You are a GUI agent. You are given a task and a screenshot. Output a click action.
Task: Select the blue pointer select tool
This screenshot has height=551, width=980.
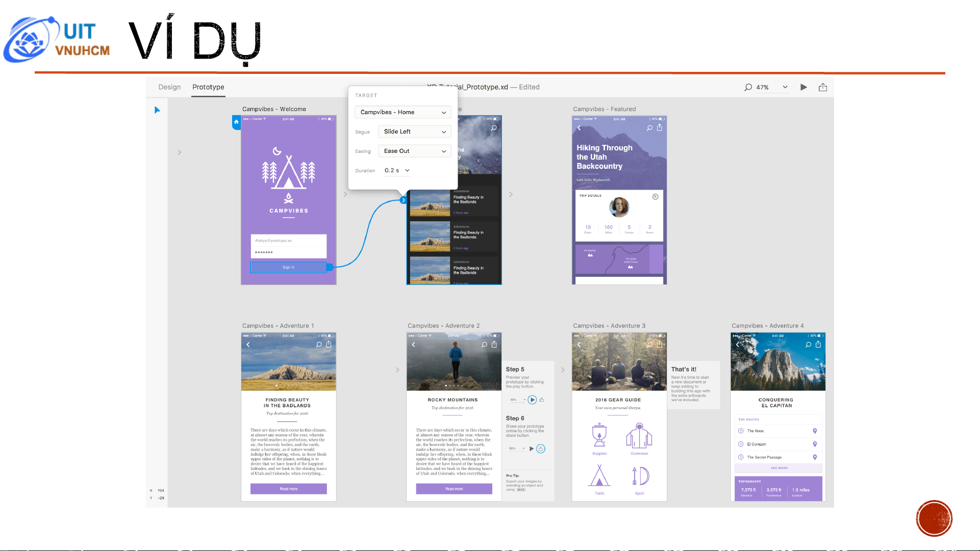[x=157, y=110]
